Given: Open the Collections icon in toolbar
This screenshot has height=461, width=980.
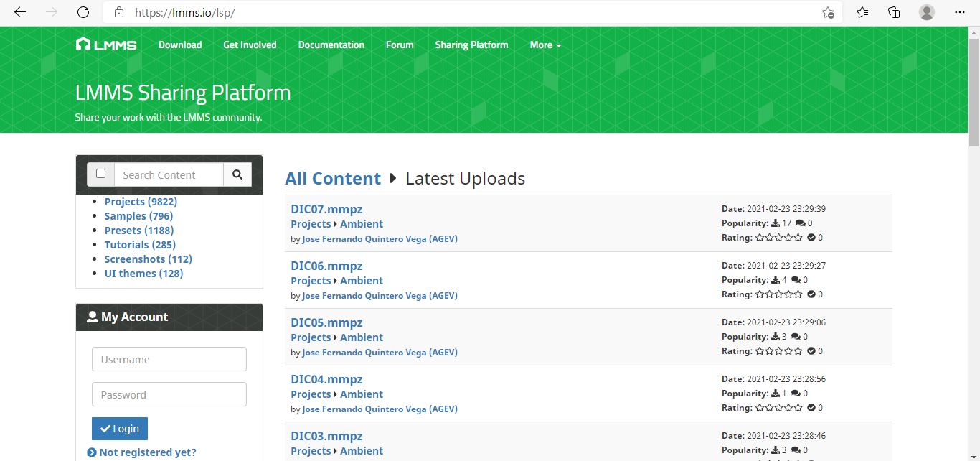Looking at the screenshot, I should point(894,12).
